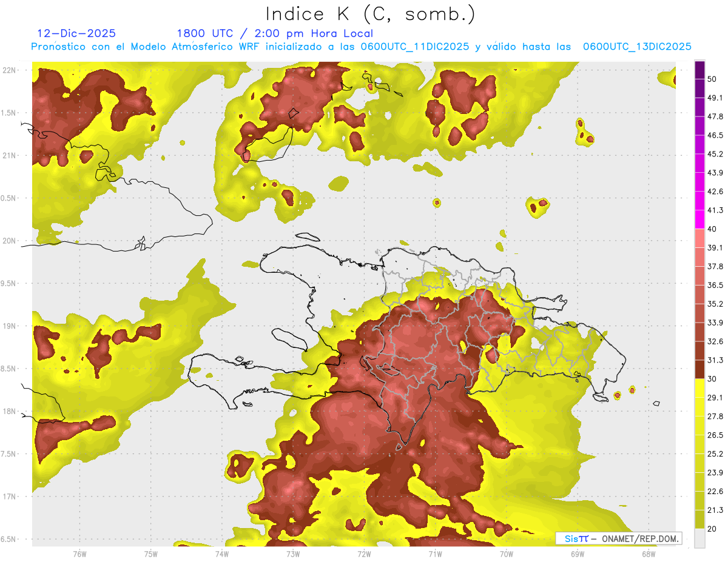Click the colorbar value 42.6

[x=715, y=192]
